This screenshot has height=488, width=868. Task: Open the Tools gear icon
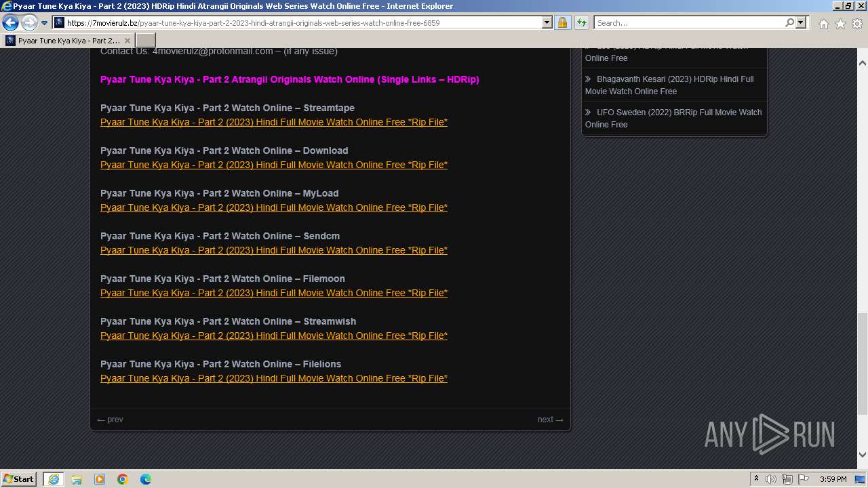point(857,24)
